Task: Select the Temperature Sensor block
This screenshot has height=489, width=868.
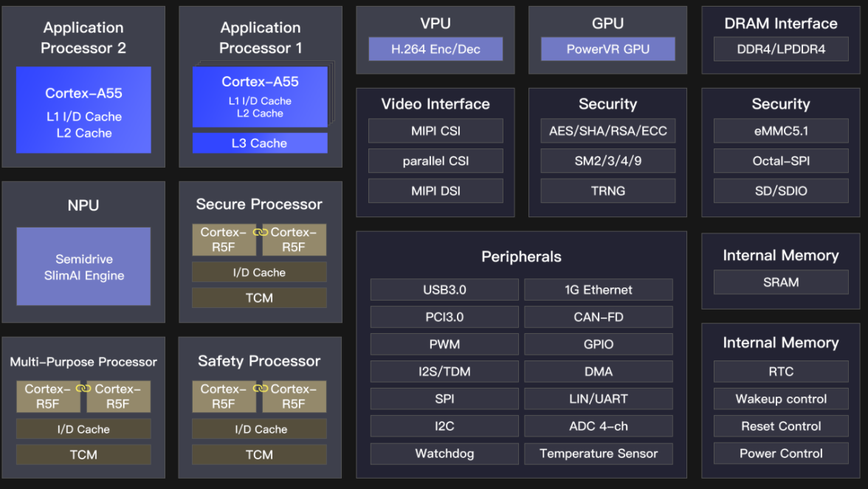Action: click(x=598, y=454)
